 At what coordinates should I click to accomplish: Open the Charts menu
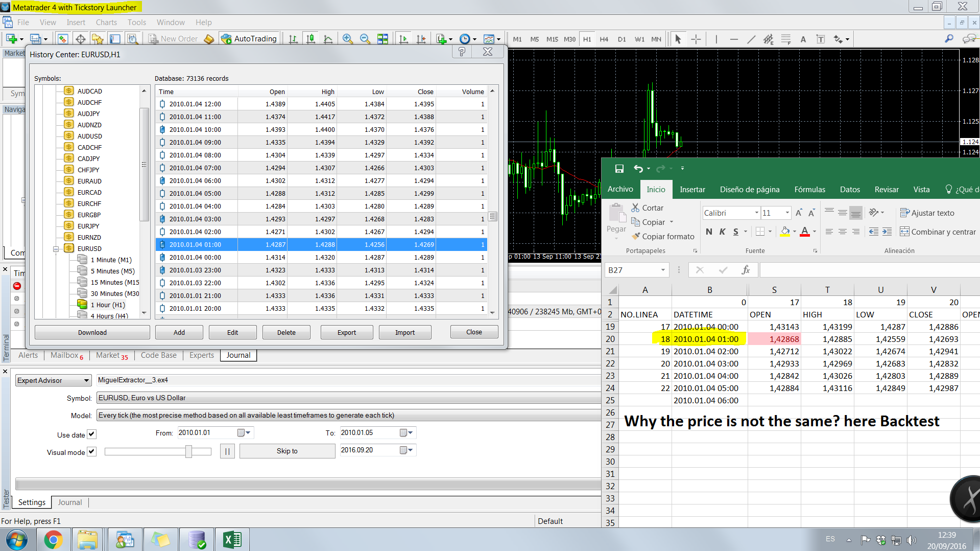(106, 22)
